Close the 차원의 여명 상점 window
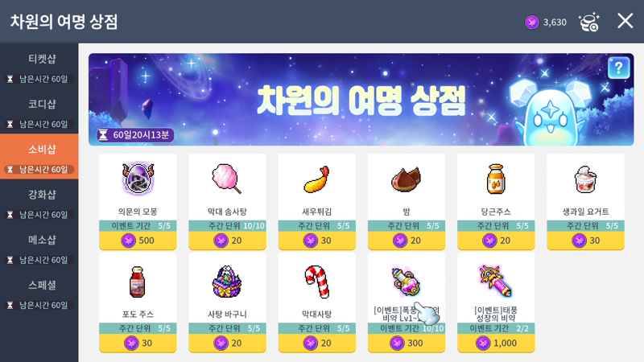 [x=625, y=21]
